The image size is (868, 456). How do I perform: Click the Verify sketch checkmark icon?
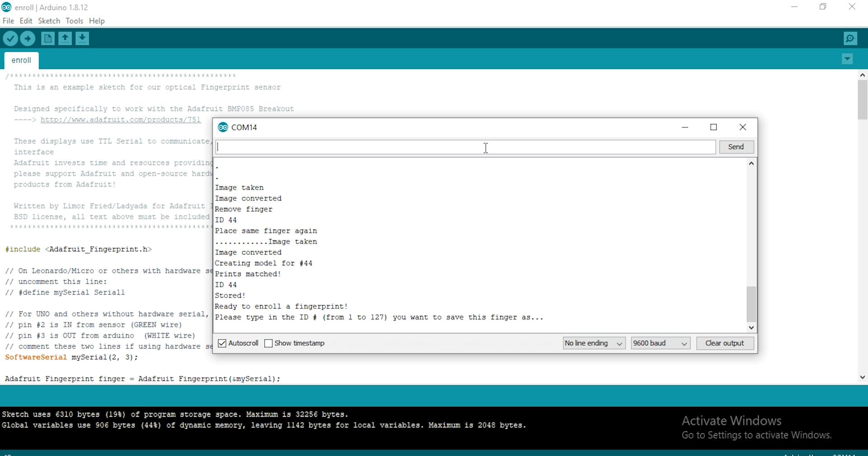point(10,38)
